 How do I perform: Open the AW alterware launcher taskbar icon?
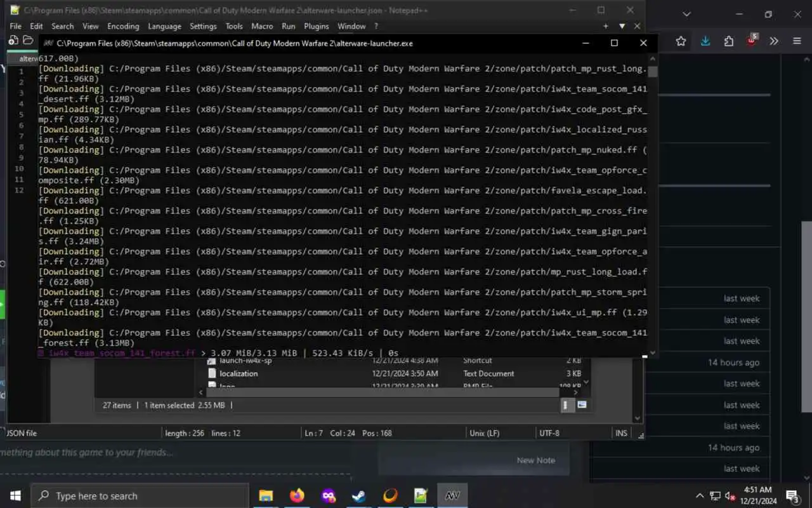coord(452,496)
